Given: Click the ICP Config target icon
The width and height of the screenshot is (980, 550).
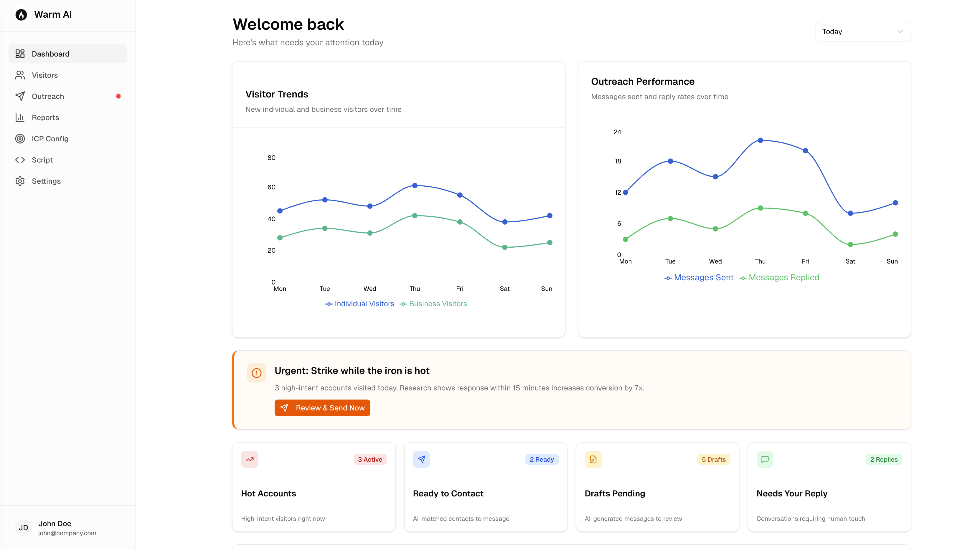Looking at the screenshot, I should [20, 138].
